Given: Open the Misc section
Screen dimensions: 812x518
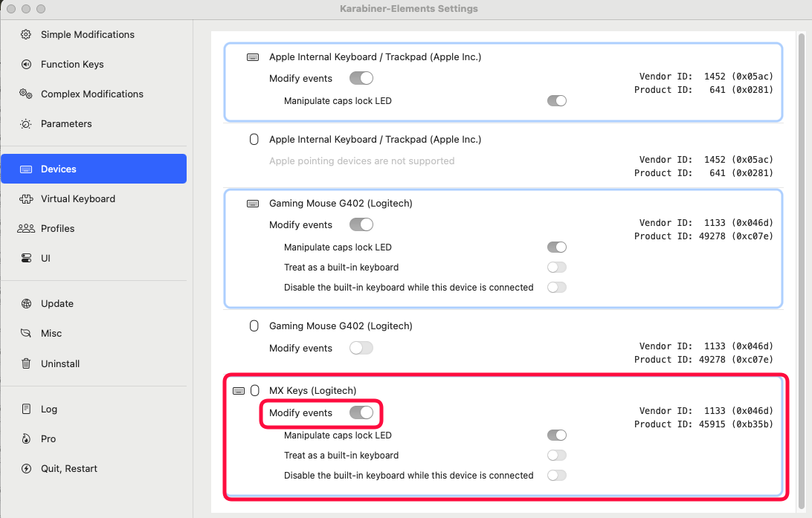Looking at the screenshot, I should pos(94,333).
